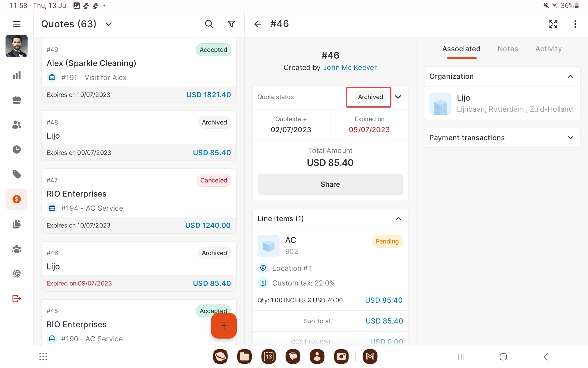Viewport: 588px width, 368px height.
Task: Click the red logout sidebar icon
Action: (17, 298)
